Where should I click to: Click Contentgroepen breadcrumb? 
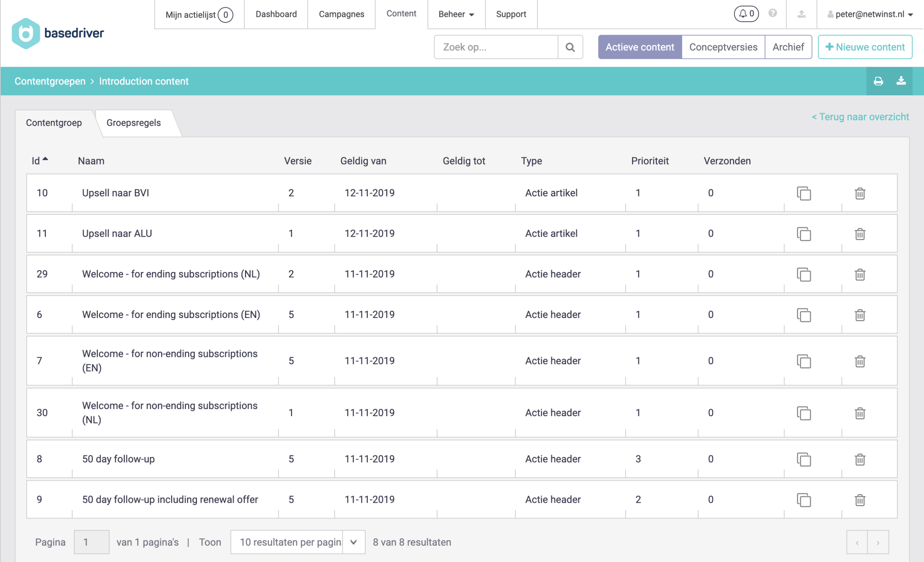(50, 81)
